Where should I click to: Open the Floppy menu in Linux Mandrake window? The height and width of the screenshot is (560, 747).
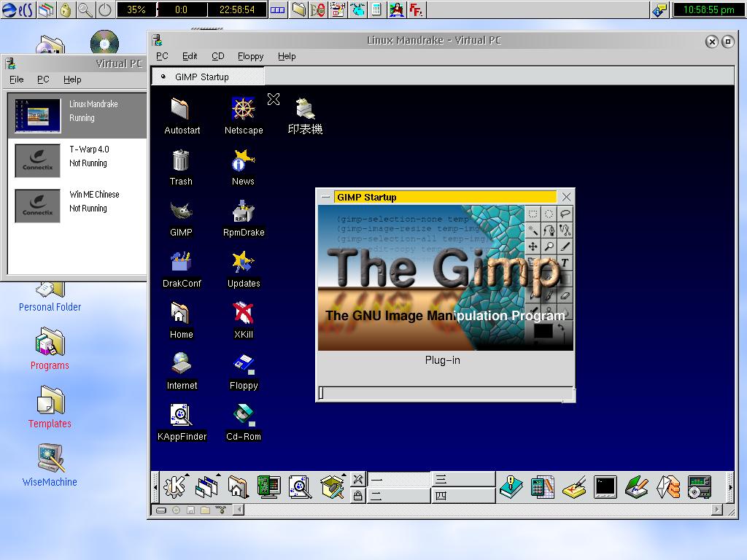[x=251, y=56]
